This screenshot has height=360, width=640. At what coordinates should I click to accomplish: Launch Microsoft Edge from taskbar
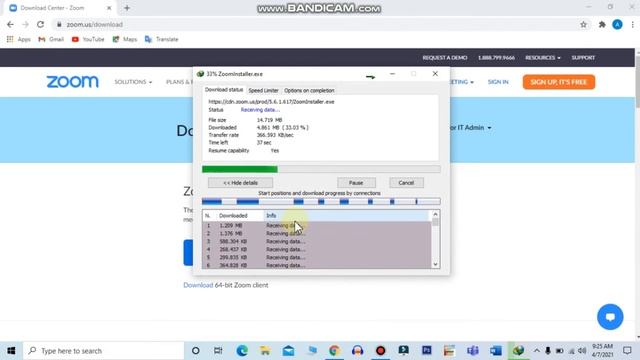pos(242,351)
